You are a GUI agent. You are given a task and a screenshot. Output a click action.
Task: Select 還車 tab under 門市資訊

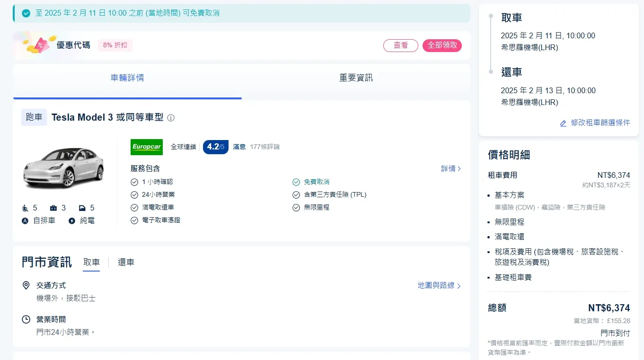tap(126, 263)
